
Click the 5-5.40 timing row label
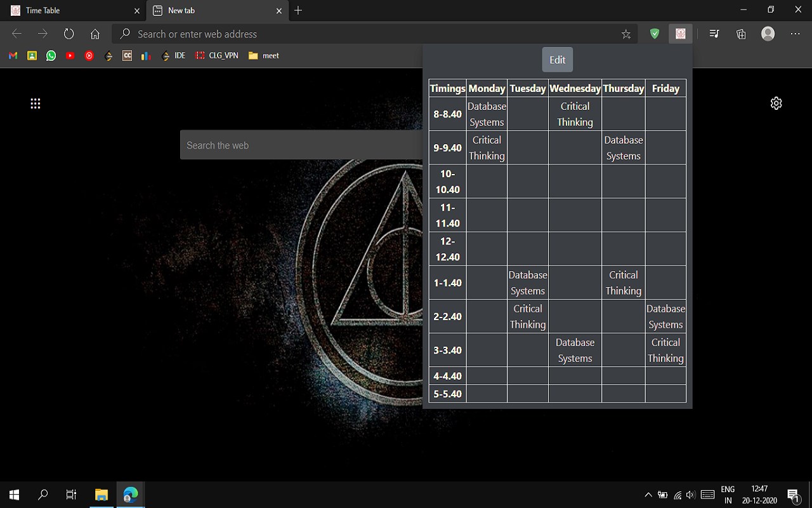(448, 394)
